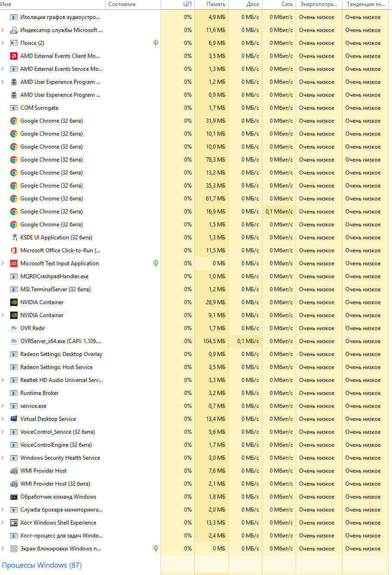Click the green leaf status icon for Поиск

click(156, 43)
